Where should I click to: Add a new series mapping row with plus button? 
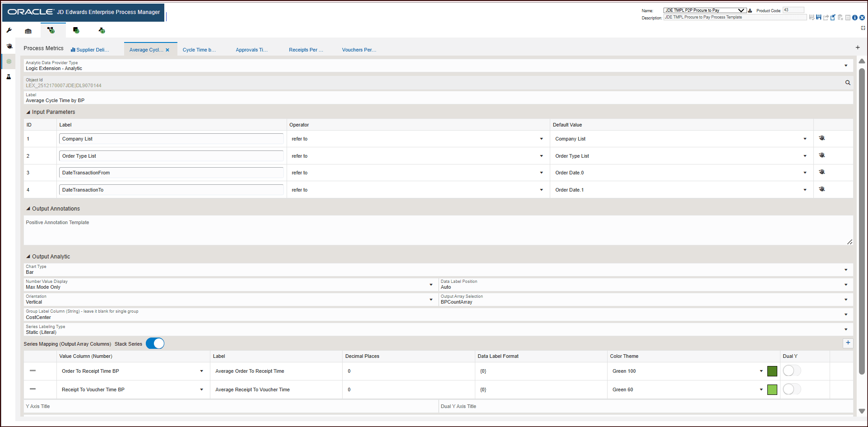848,343
